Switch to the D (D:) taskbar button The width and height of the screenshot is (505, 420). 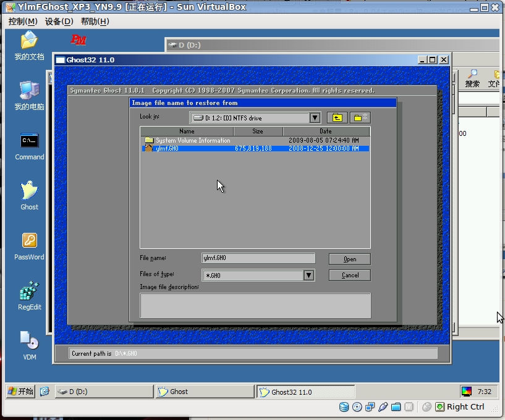[x=104, y=392]
